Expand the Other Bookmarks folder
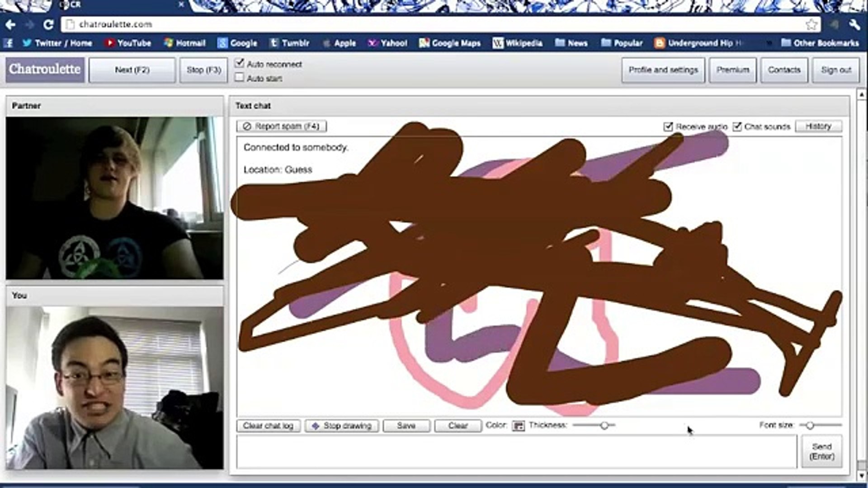The height and width of the screenshot is (488, 868). (x=820, y=43)
